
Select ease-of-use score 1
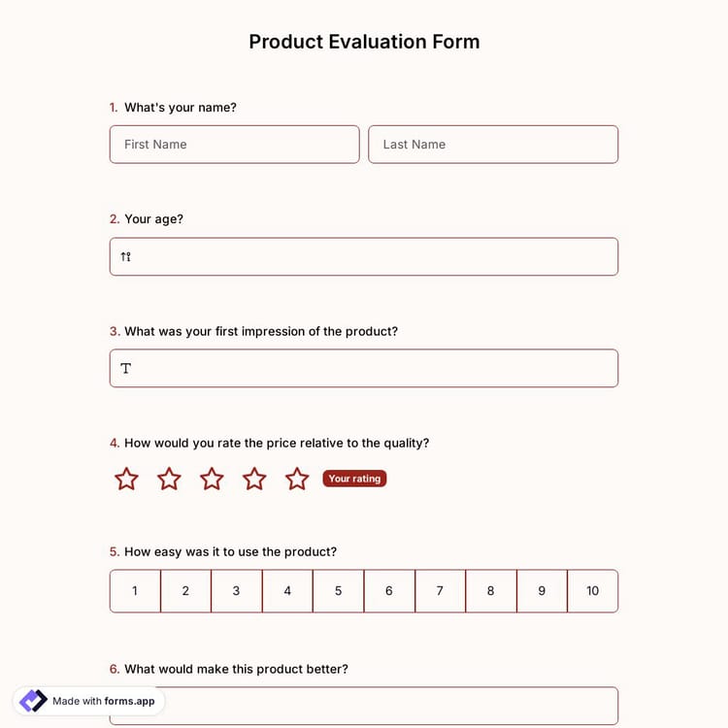point(135,591)
